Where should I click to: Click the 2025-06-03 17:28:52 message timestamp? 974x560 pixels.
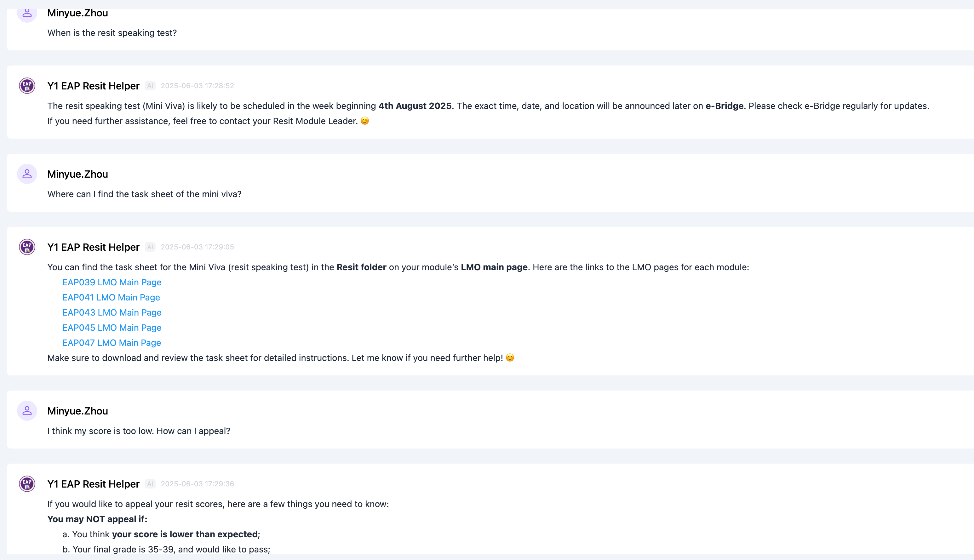click(x=197, y=86)
